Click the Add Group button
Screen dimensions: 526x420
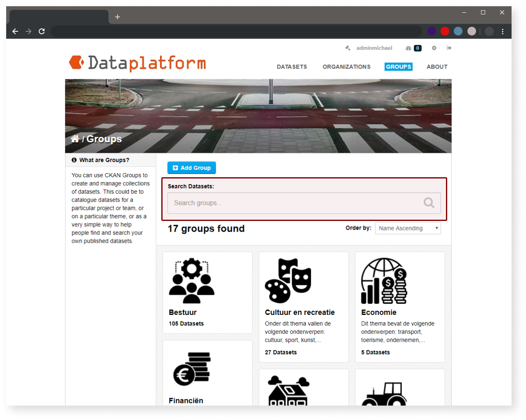click(x=191, y=168)
